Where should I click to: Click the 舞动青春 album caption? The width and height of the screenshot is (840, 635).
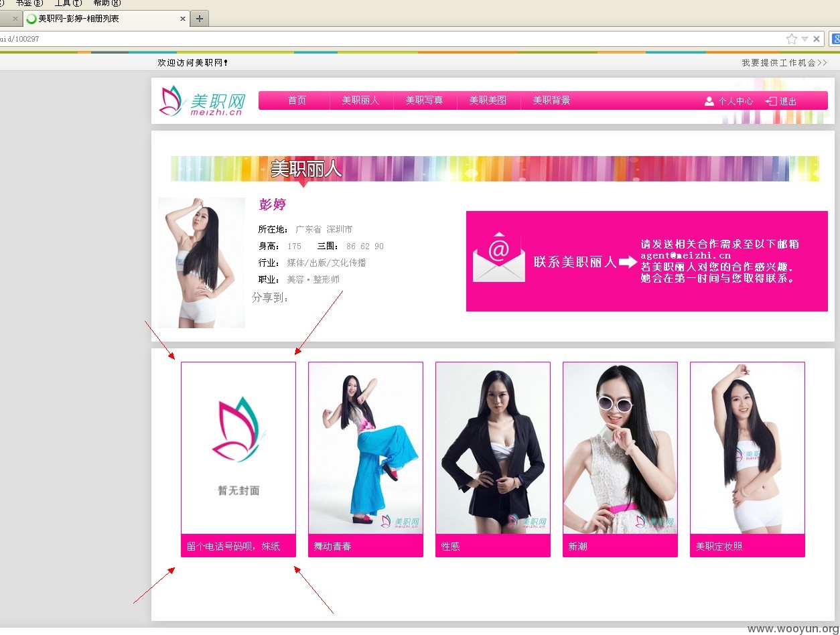coord(333,546)
